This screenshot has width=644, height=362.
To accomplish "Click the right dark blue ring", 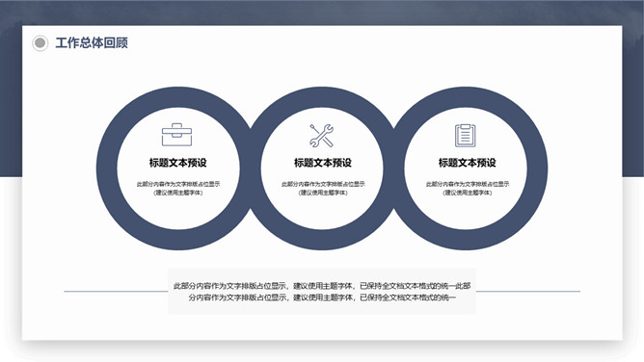I will tap(537, 168).
